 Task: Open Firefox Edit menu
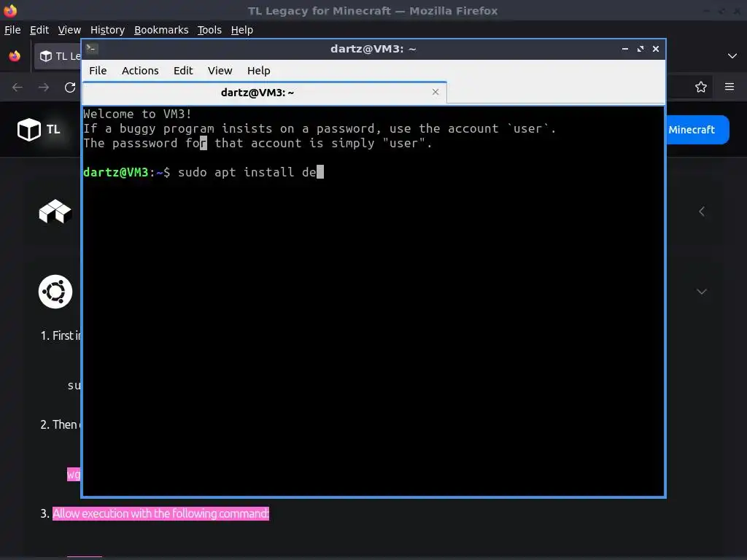39,30
